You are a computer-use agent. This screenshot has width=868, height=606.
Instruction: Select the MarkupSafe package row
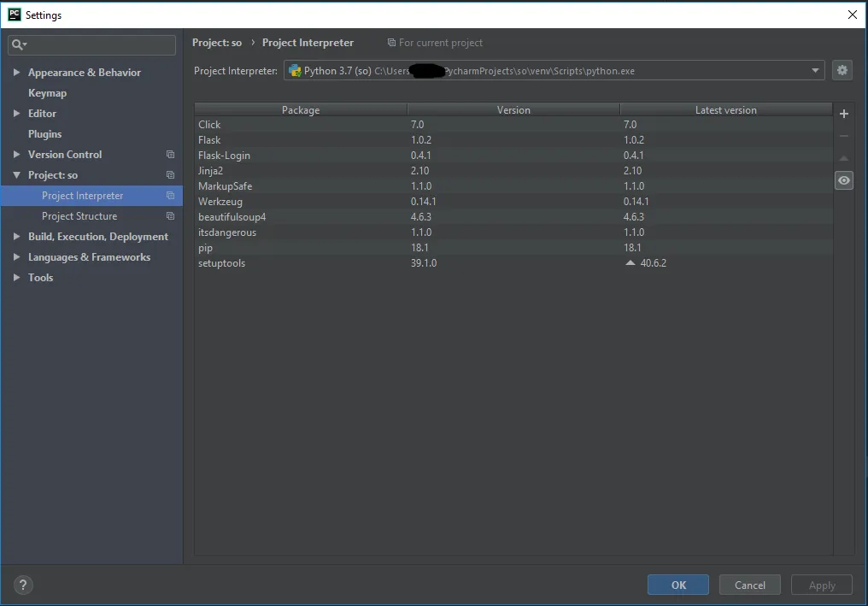point(513,186)
